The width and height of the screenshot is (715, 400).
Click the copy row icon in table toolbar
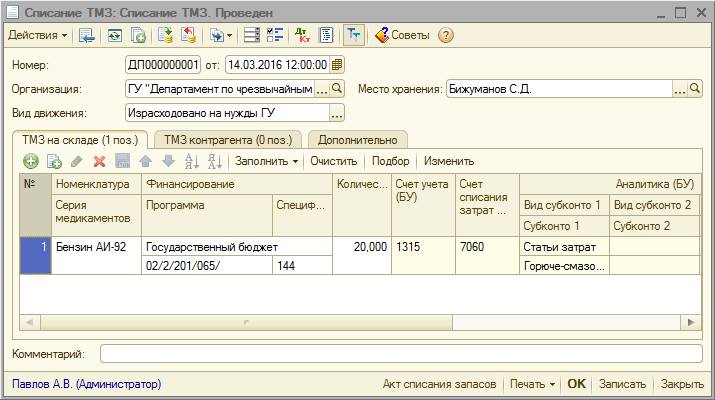point(54,161)
